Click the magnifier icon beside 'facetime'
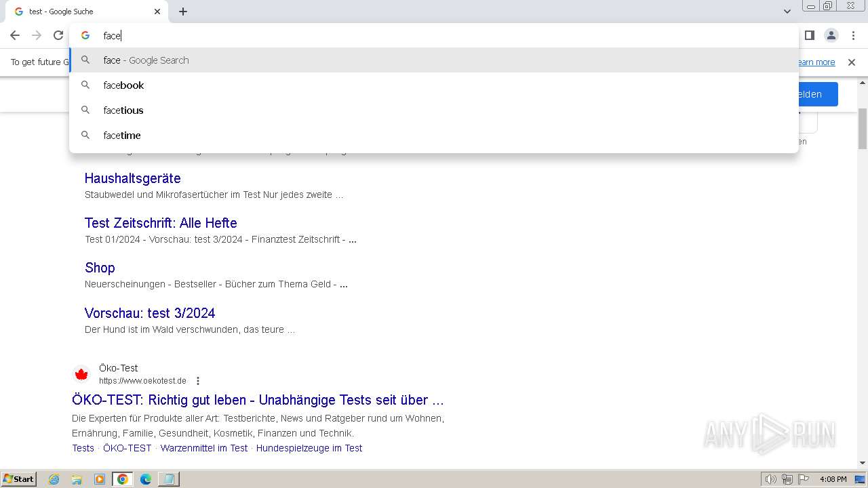The image size is (868, 488). point(85,136)
